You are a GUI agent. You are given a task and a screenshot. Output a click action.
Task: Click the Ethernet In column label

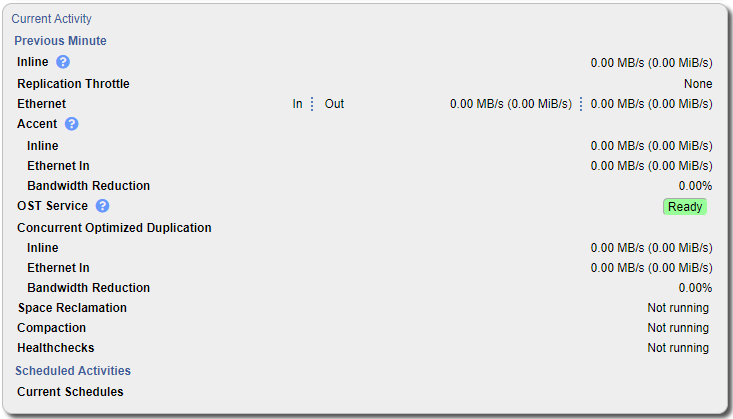[x=297, y=104]
